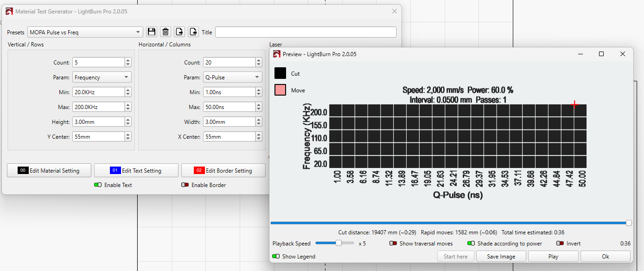Toggle Show traversal moves on

[x=393, y=243]
